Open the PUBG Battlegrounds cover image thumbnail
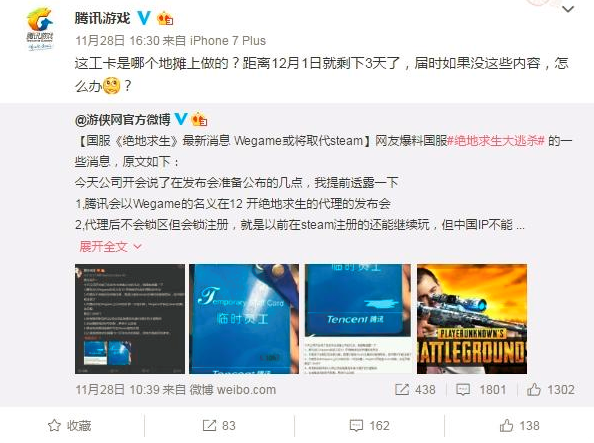This screenshot has height=443, width=594. 472,319
